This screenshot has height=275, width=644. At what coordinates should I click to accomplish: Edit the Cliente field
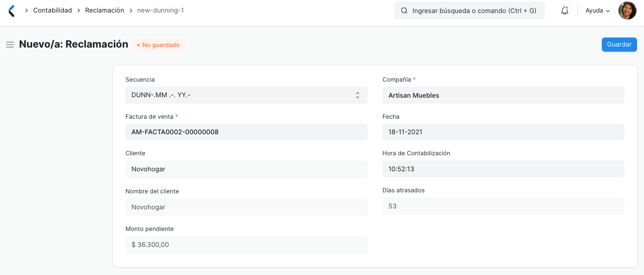click(x=246, y=169)
